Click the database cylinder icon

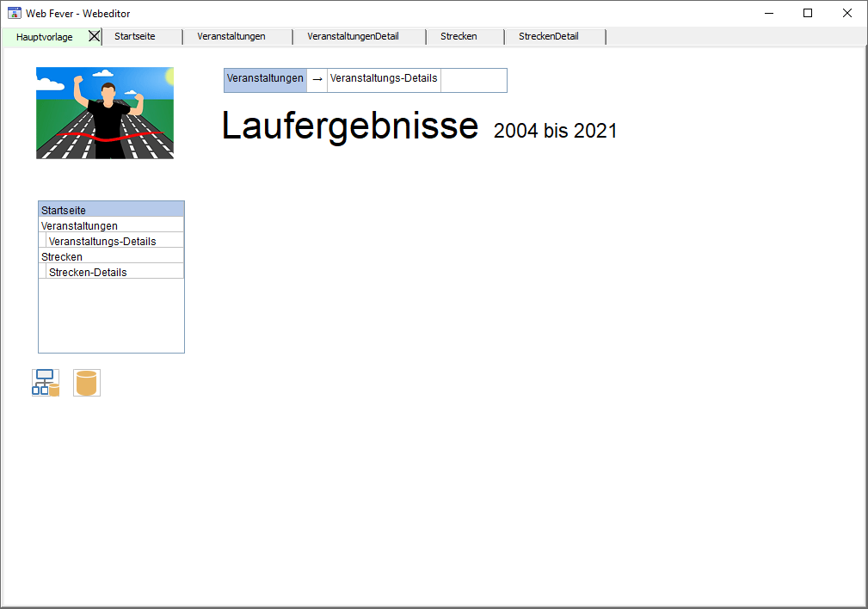tap(86, 383)
